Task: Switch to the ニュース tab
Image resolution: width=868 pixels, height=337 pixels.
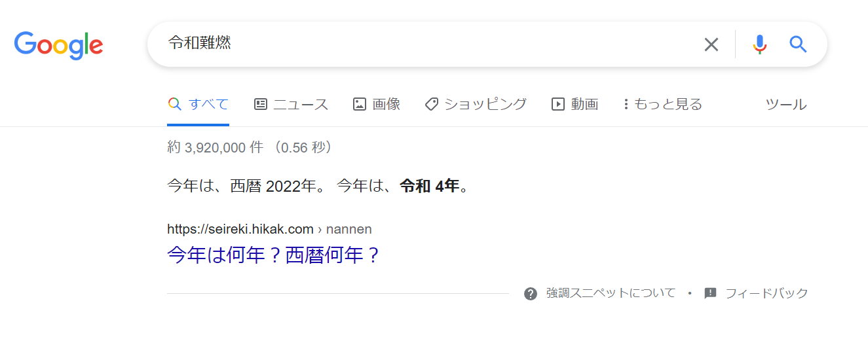Action: [300, 104]
